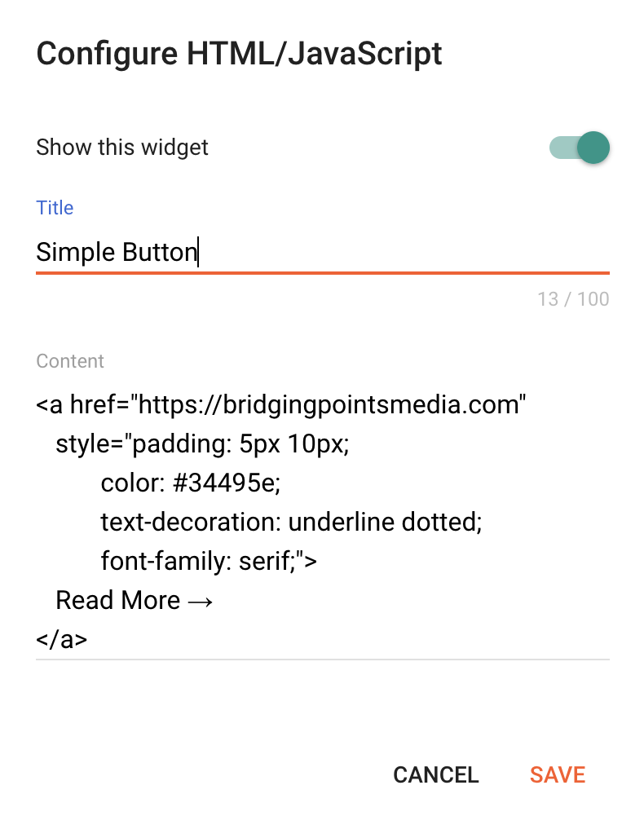Click the orange underline beneath the title field
Image resolution: width=644 pixels, height=825 pixels.
[322, 271]
